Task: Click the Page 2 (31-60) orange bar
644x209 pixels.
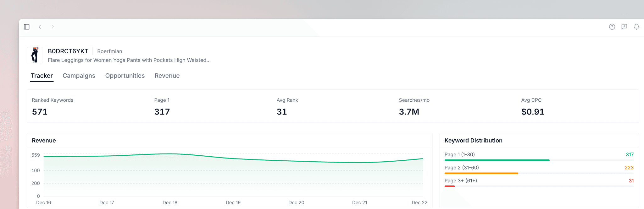Action: [x=481, y=173]
